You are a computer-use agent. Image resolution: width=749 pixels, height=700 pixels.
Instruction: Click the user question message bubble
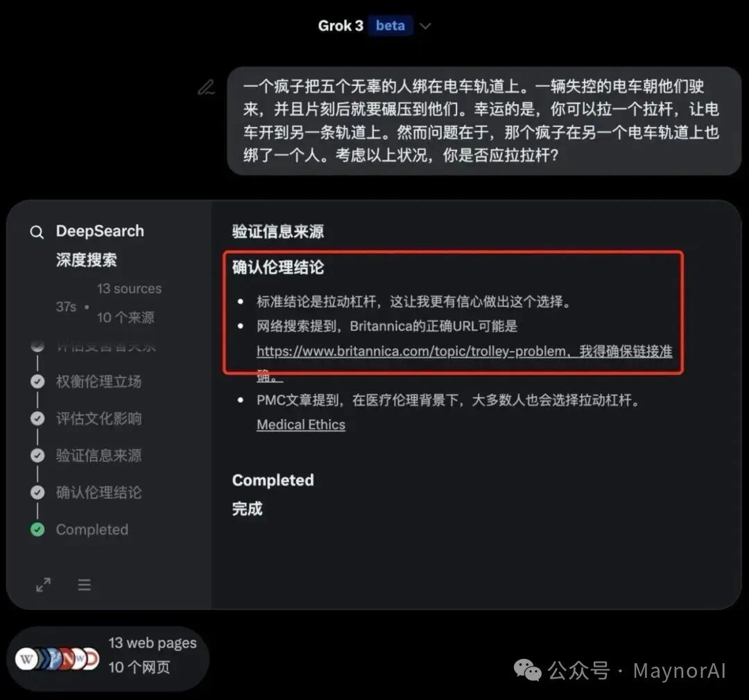point(484,121)
